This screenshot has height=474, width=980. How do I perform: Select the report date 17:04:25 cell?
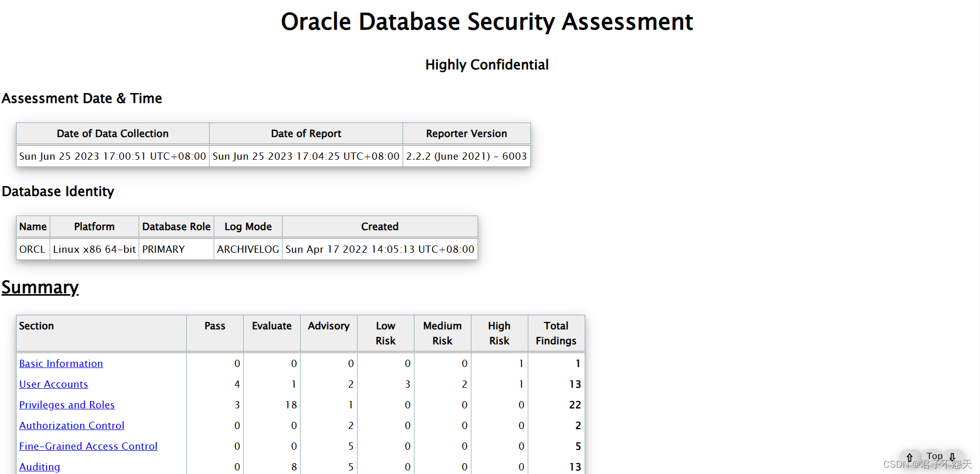click(x=306, y=156)
